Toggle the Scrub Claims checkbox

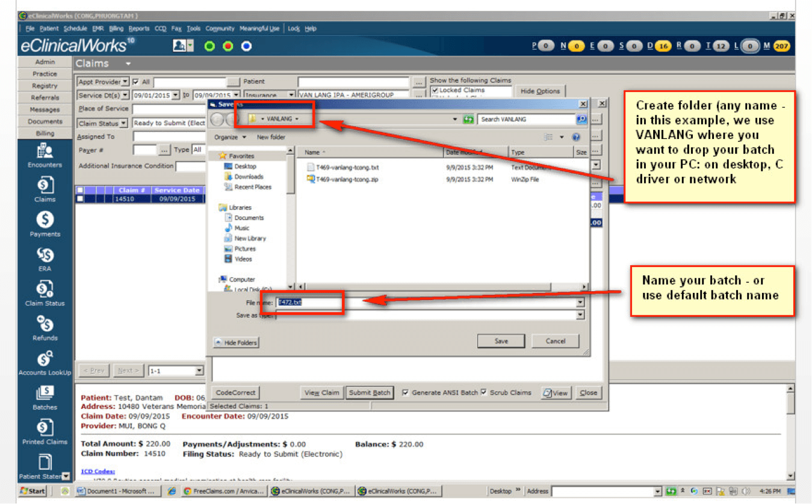pyautogui.click(x=483, y=393)
